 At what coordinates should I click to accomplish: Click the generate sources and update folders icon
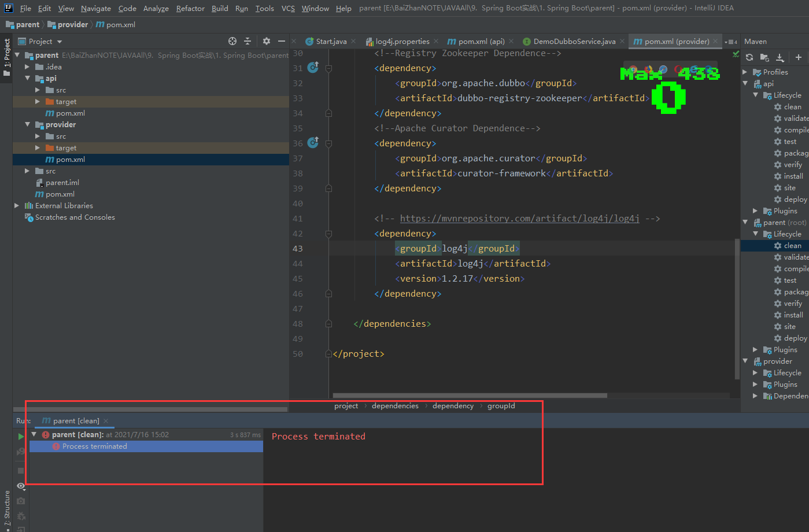coord(764,57)
